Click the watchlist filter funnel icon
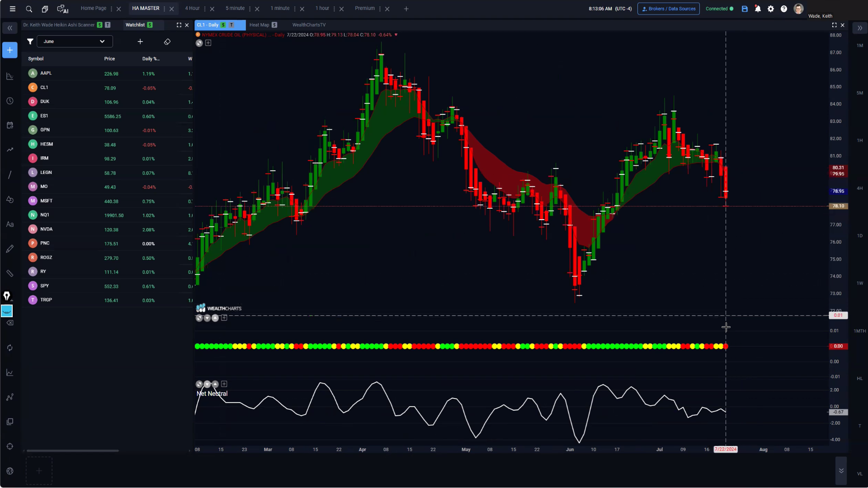868x488 pixels. click(30, 42)
